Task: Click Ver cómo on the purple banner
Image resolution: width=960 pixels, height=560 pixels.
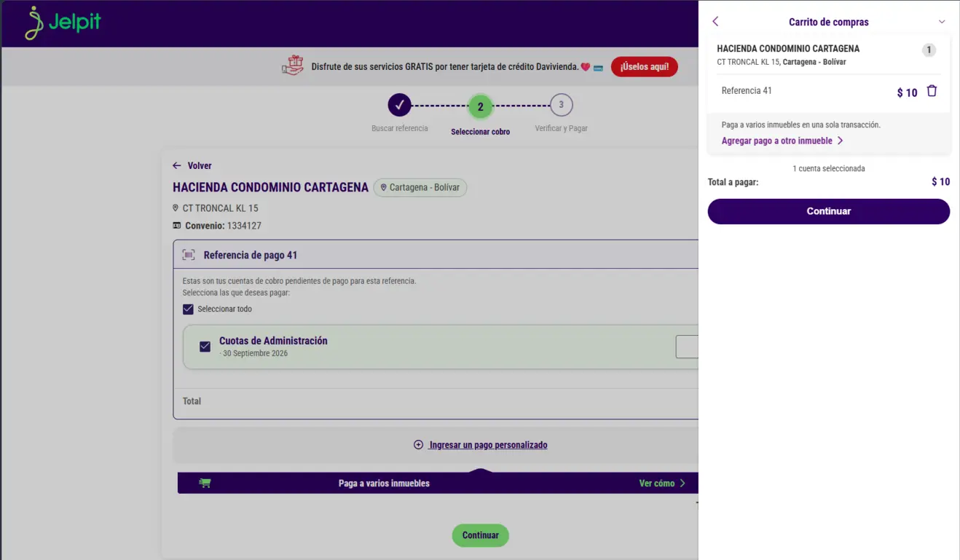Action: (662, 483)
